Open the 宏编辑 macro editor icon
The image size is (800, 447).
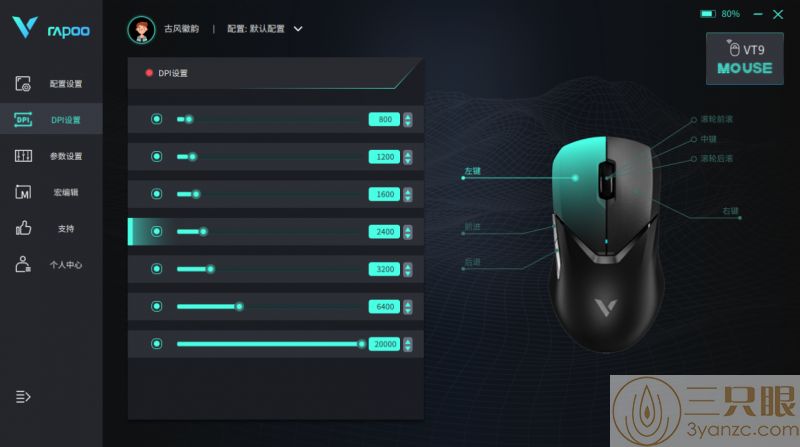pos(23,192)
